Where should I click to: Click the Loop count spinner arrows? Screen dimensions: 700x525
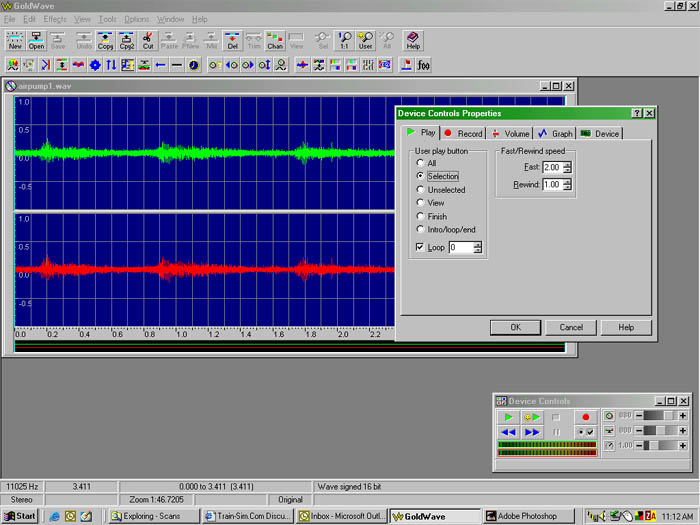[x=477, y=247]
